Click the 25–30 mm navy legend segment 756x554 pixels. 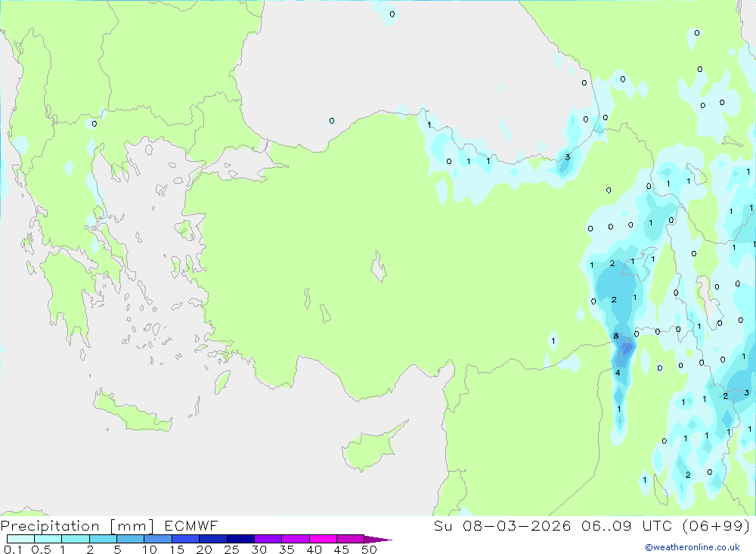coord(240,539)
